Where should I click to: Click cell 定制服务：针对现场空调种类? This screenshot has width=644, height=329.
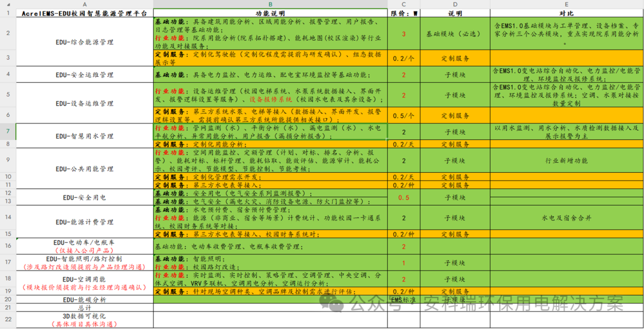tap(270, 291)
